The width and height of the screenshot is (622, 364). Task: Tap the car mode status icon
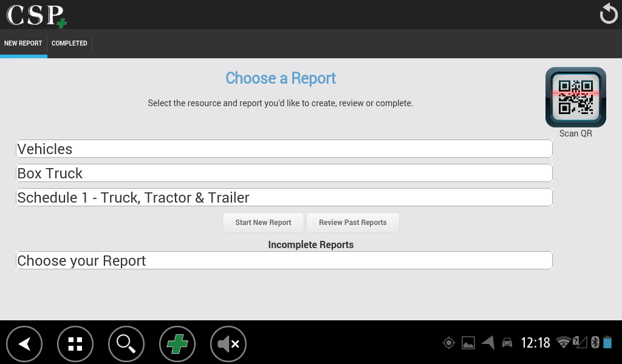[x=507, y=342]
